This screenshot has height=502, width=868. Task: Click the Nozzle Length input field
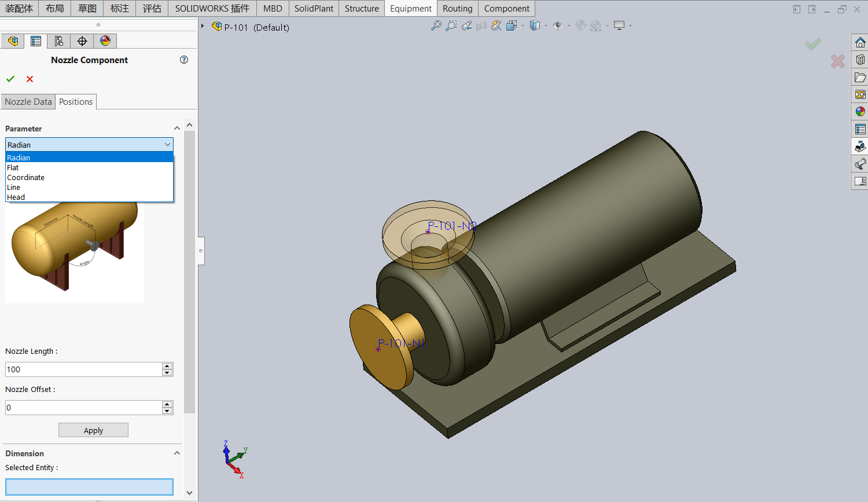tap(83, 369)
